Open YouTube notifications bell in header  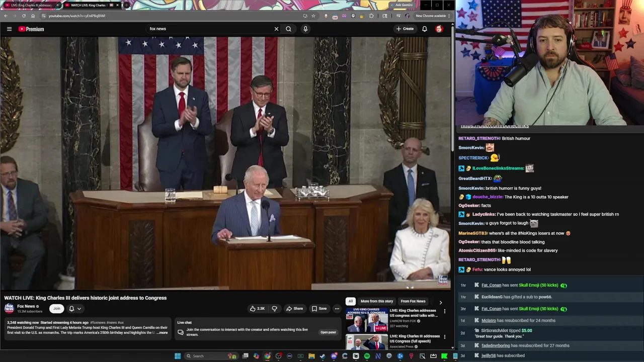pos(425,29)
